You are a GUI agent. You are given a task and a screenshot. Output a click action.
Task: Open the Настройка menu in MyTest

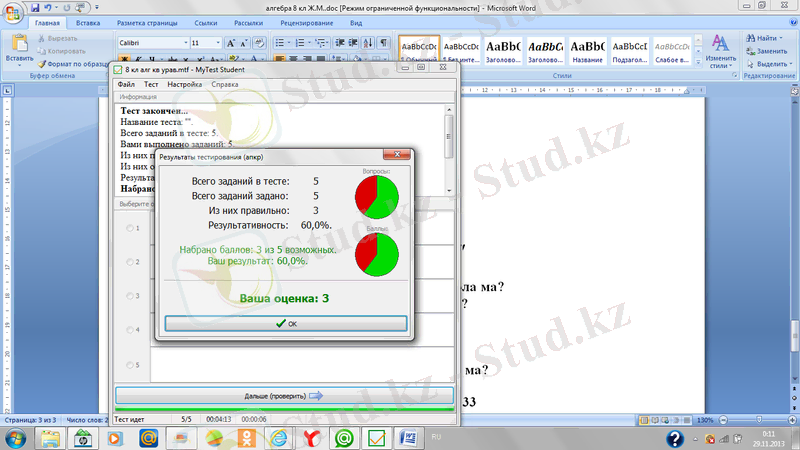(x=185, y=85)
